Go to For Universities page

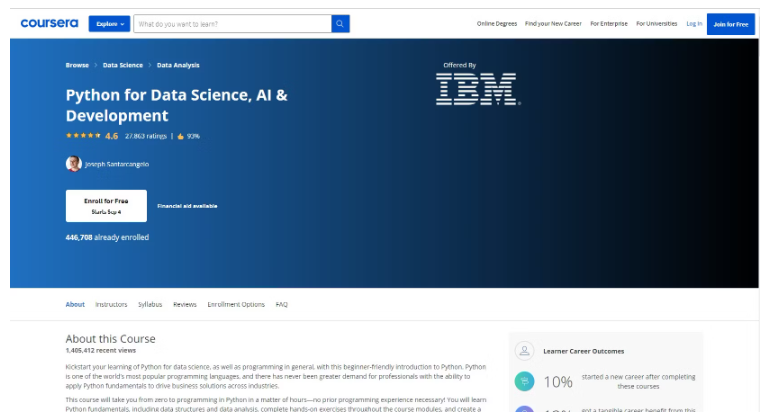pos(657,23)
